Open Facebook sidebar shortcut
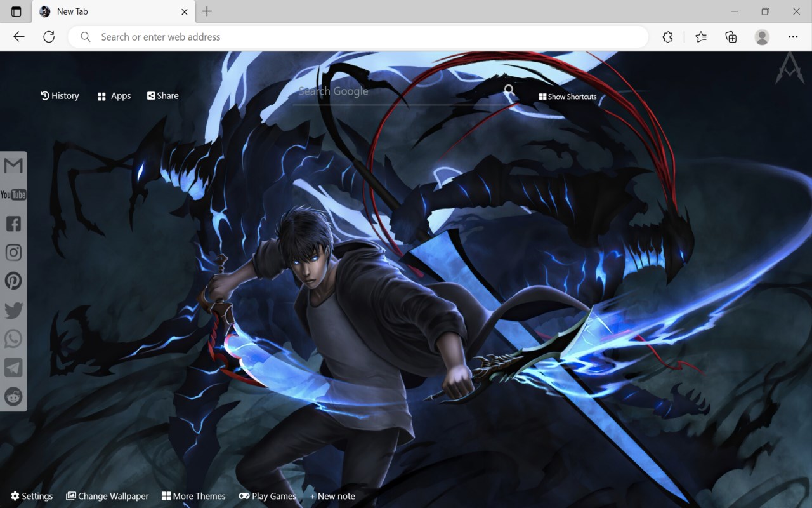The image size is (812, 508). pyautogui.click(x=13, y=224)
